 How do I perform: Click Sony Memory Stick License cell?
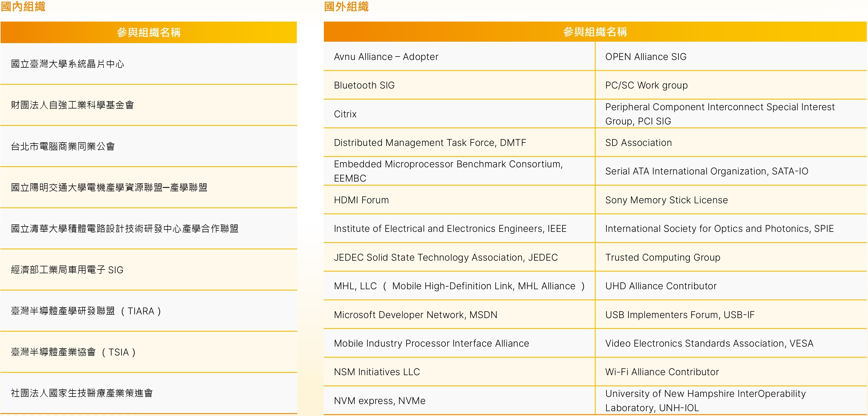(x=731, y=200)
